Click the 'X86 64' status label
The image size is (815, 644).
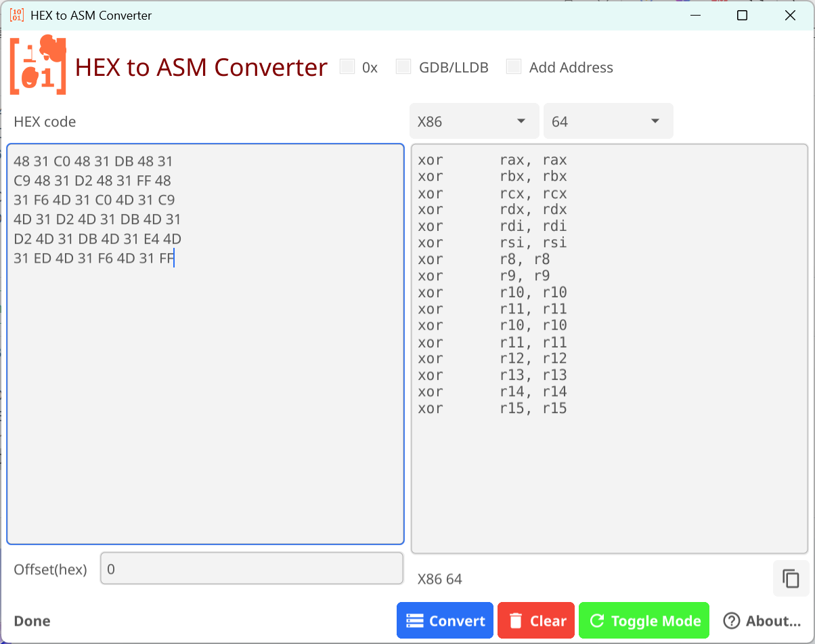[x=440, y=579]
